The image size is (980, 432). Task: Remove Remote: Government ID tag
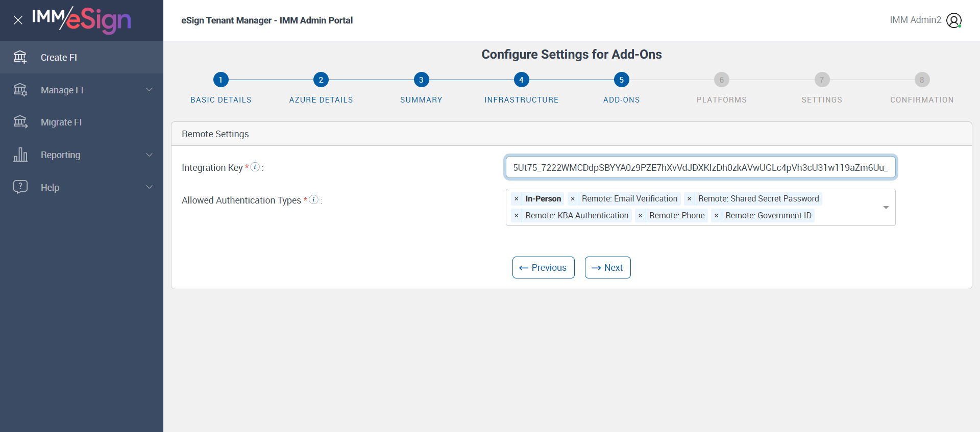pyautogui.click(x=717, y=216)
